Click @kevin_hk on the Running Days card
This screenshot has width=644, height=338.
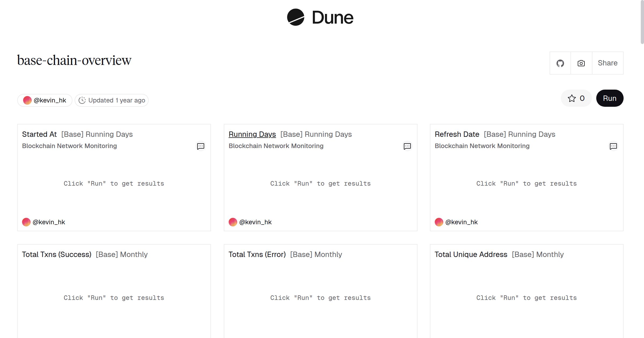click(255, 222)
